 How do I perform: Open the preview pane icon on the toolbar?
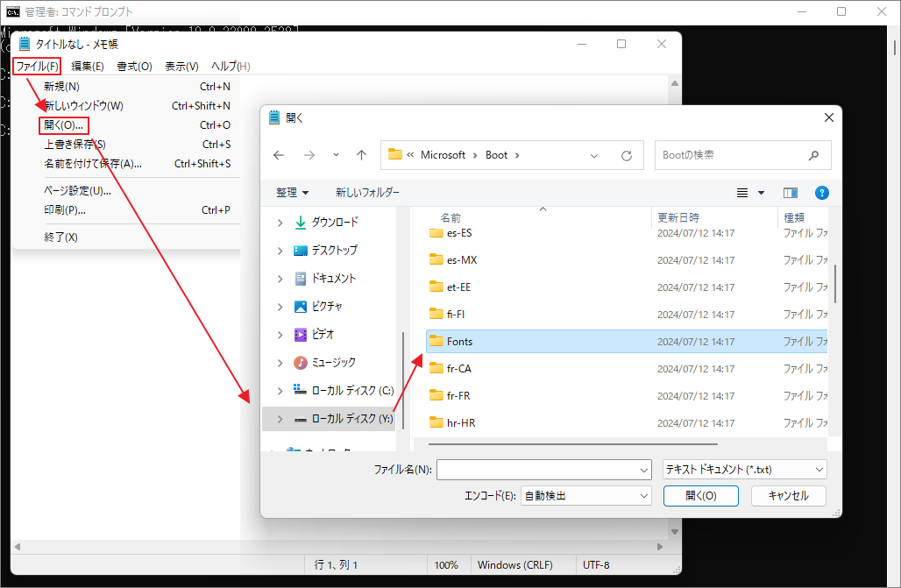click(790, 192)
